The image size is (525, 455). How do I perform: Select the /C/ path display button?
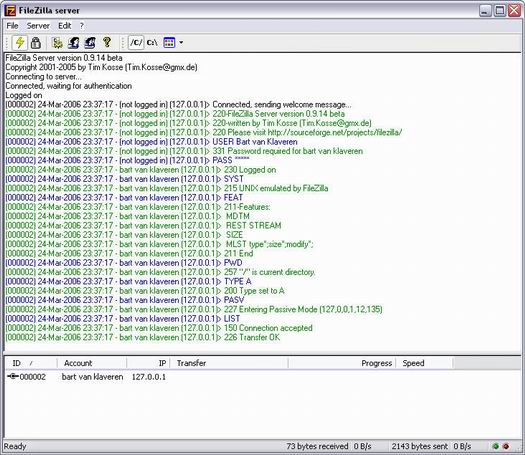(136, 43)
